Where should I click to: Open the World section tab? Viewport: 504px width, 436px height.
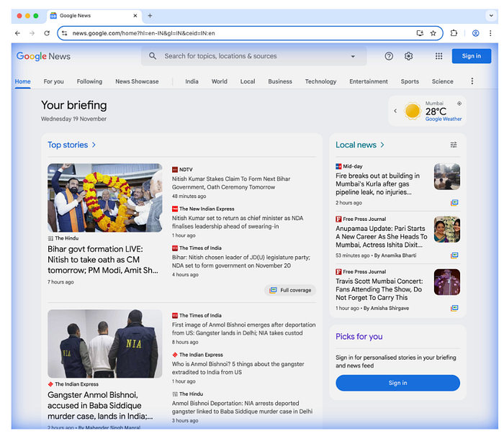click(x=219, y=81)
